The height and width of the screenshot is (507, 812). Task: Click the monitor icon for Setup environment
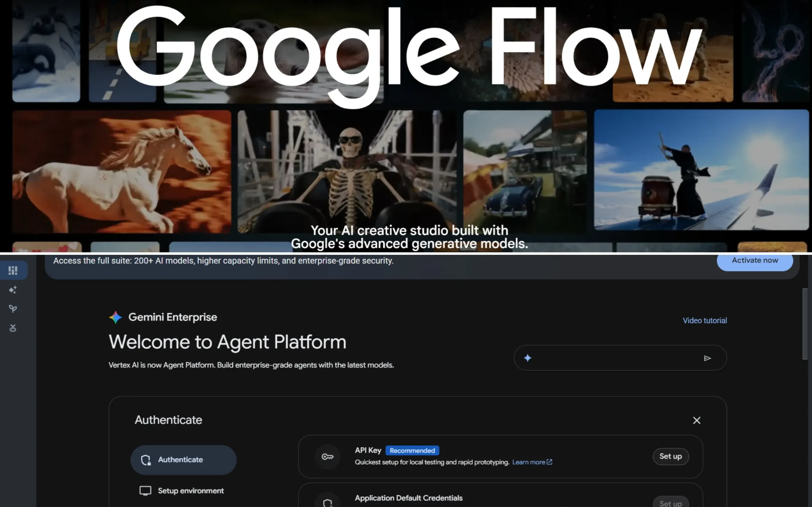click(x=145, y=490)
